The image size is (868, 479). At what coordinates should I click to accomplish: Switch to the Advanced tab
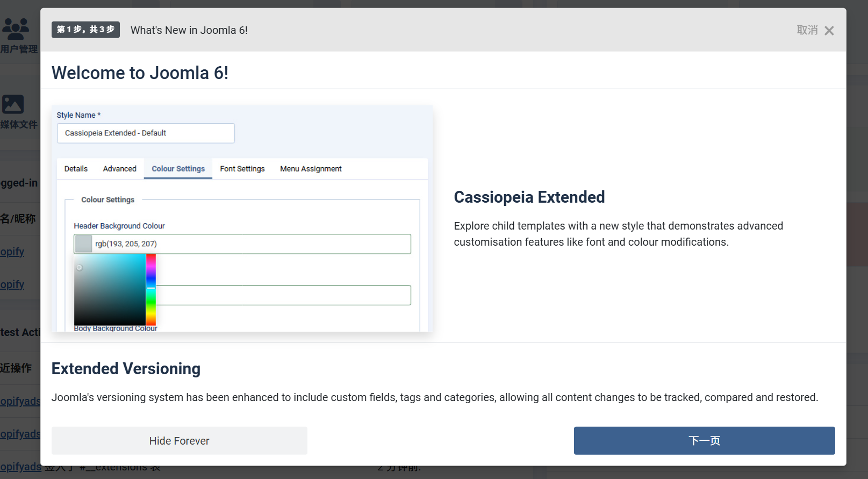click(x=119, y=169)
